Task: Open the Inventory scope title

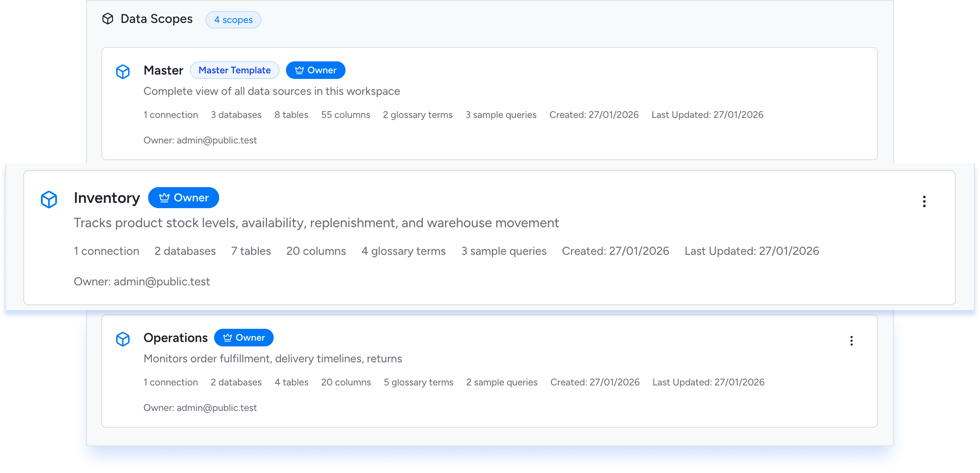Action: tap(107, 198)
